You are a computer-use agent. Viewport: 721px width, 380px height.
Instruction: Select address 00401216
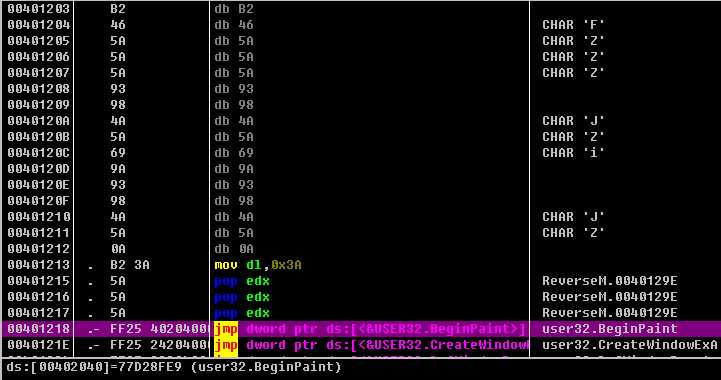[x=39, y=297]
